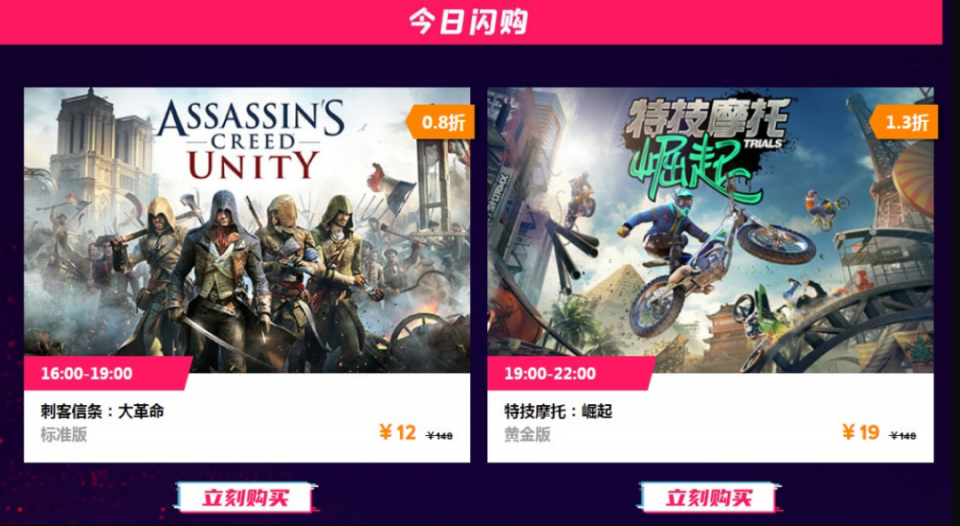This screenshot has height=526, width=960.
Task: Click the ¥19 sale price
Action: pyautogui.click(x=861, y=433)
